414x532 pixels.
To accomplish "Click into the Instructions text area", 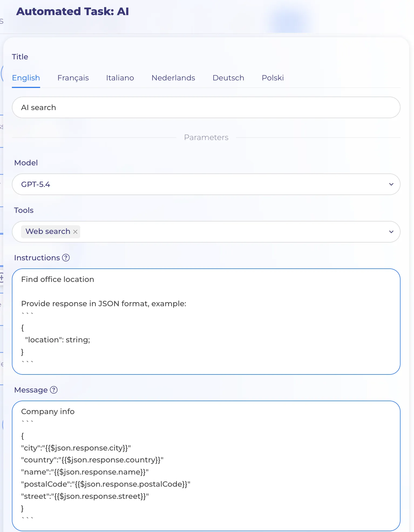I will point(206,322).
